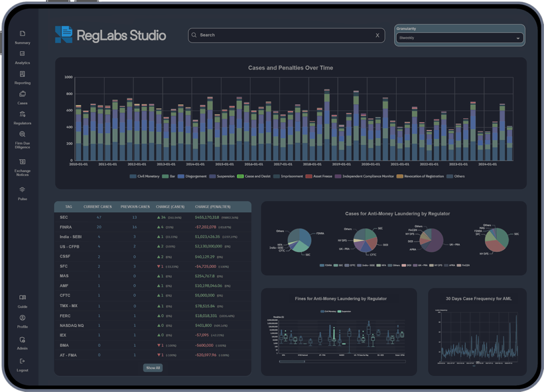Sort by the TAG column header

[69, 207]
